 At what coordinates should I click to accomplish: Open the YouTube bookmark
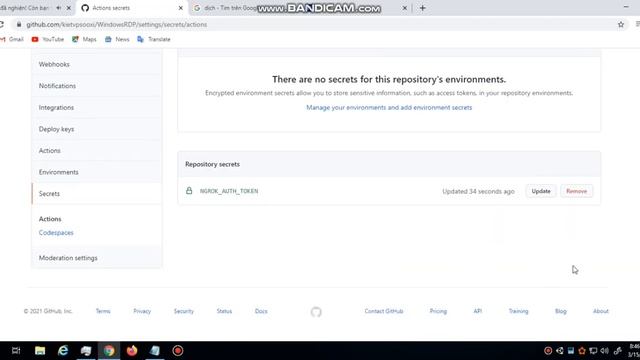click(48, 39)
